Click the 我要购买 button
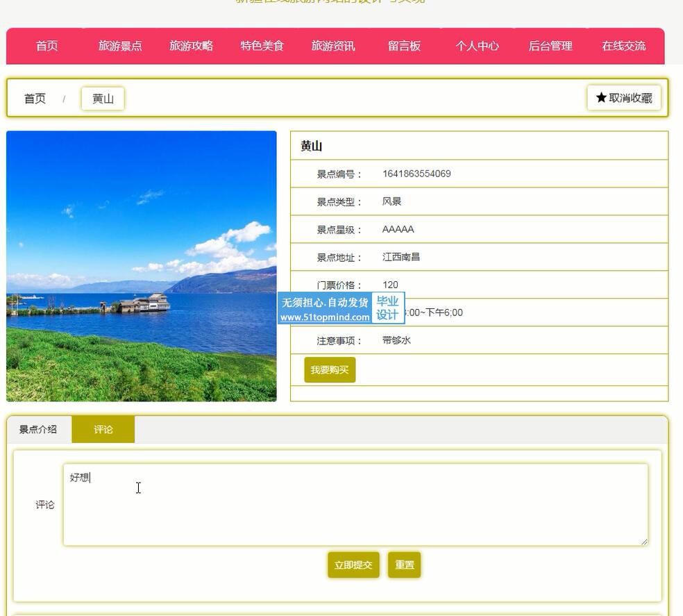This screenshot has height=616, width=683. [330, 369]
